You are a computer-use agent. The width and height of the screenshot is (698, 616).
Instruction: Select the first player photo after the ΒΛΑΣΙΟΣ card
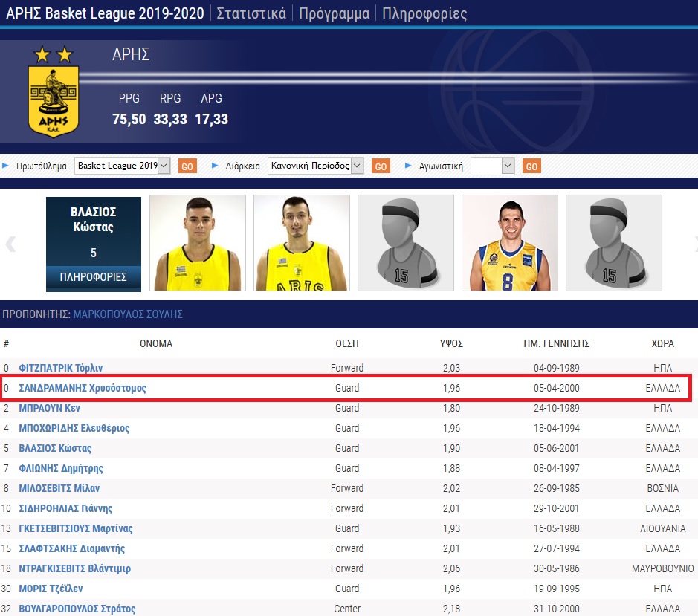(198, 243)
